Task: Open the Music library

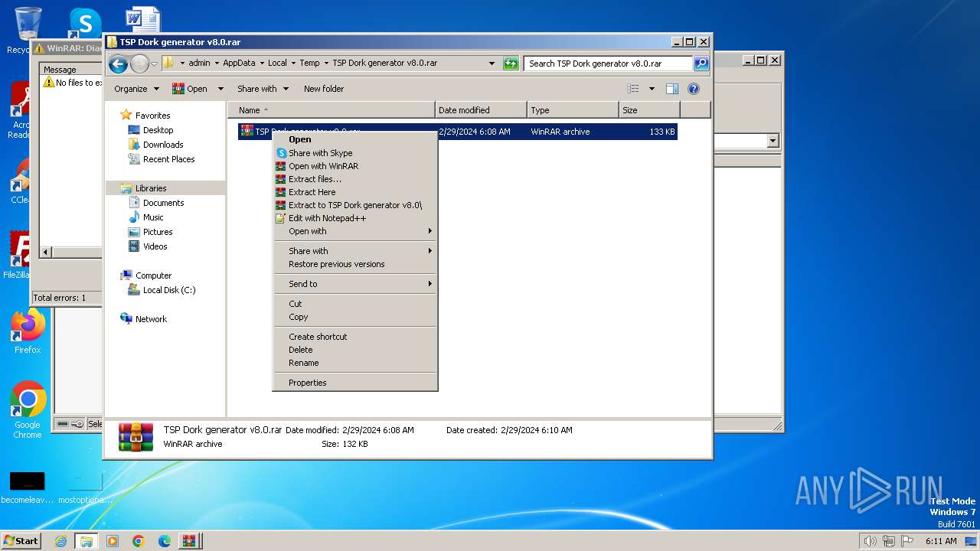Action: [153, 217]
